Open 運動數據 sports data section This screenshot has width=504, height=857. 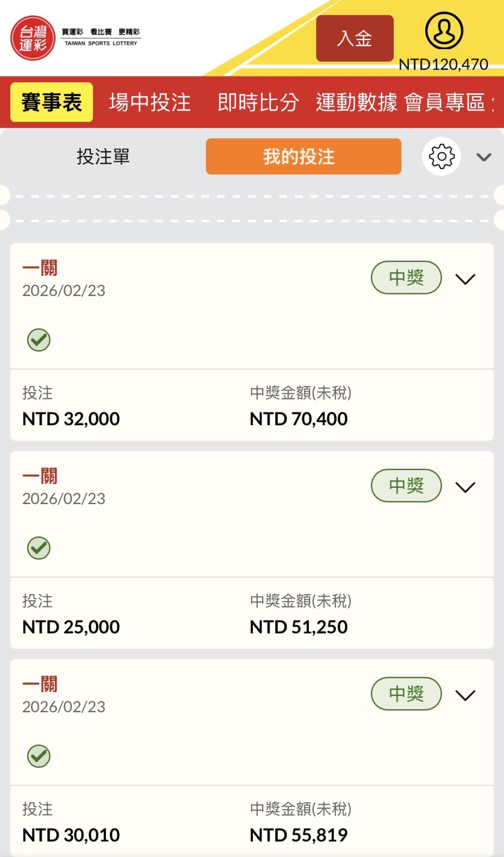point(357,103)
